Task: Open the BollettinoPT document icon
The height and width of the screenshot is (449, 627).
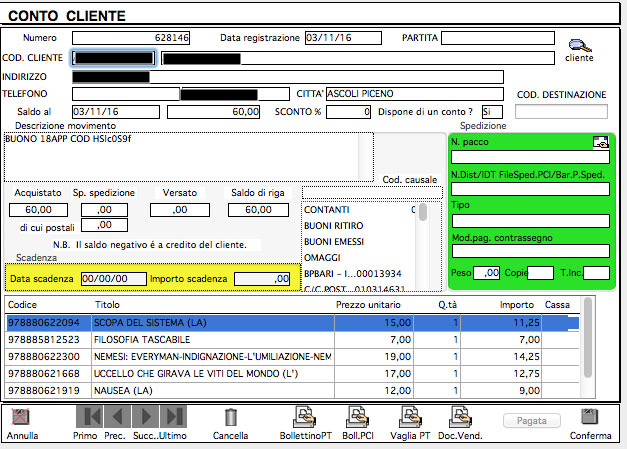Action: (305, 417)
